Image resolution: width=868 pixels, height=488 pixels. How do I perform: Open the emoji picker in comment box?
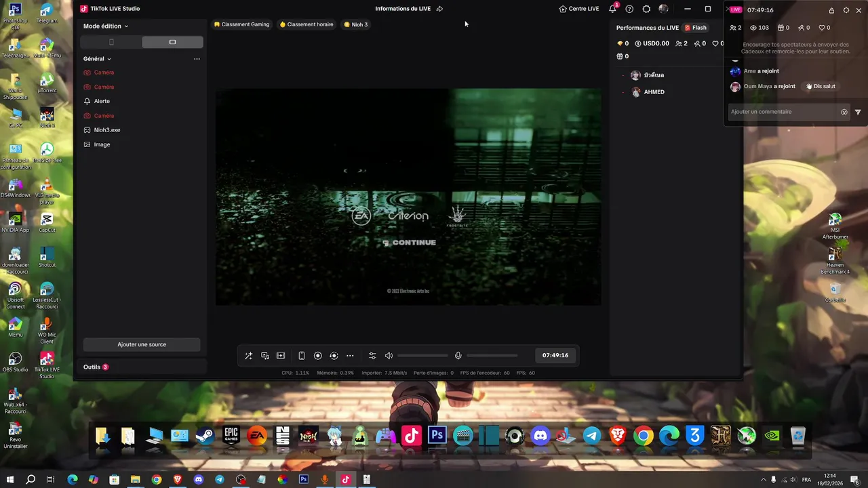click(844, 113)
